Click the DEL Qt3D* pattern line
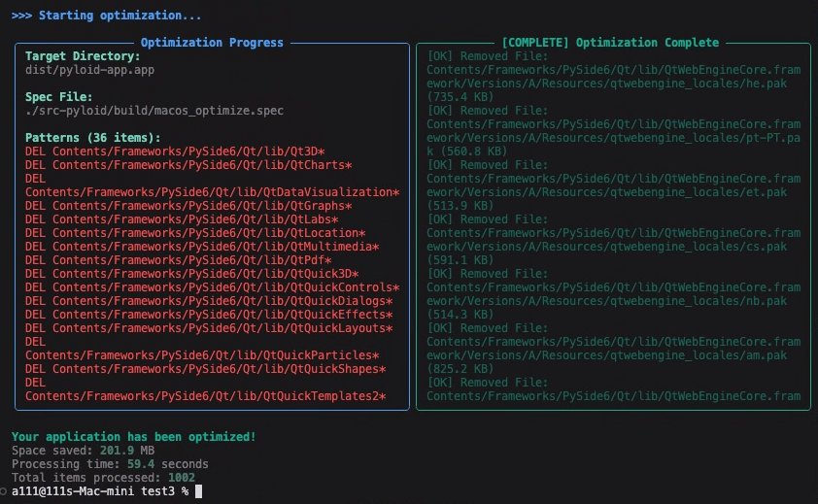 (x=175, y=151)
